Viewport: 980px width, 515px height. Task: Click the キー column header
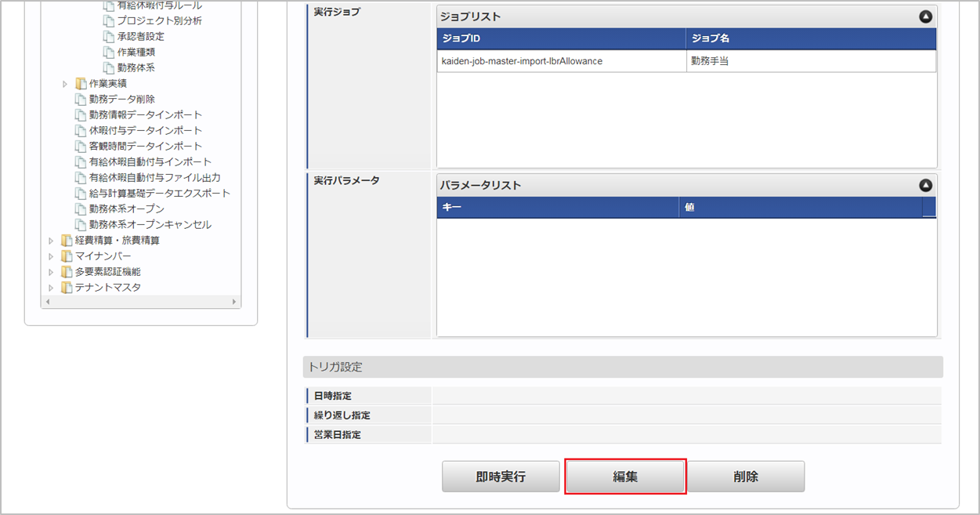558,207
